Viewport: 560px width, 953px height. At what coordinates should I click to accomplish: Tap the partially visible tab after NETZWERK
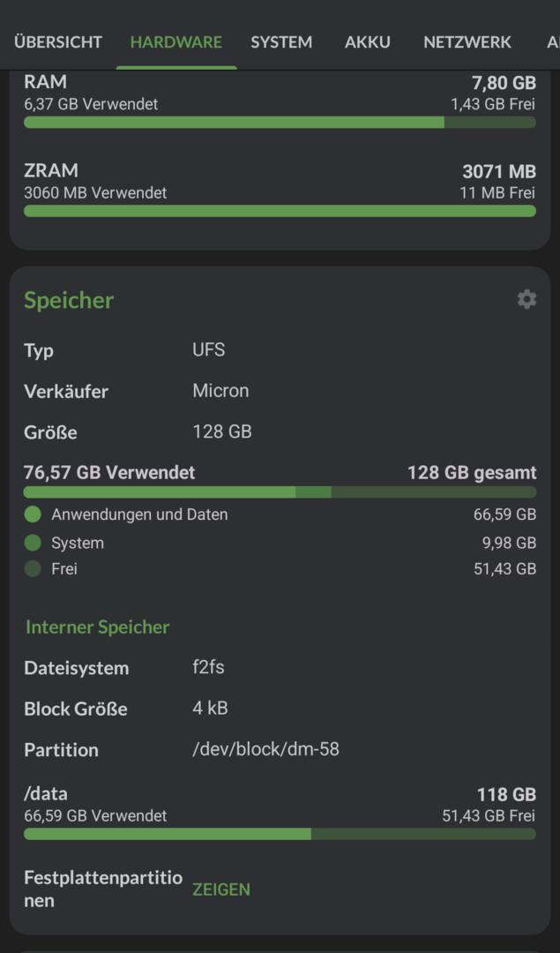(x=553, y=42)
